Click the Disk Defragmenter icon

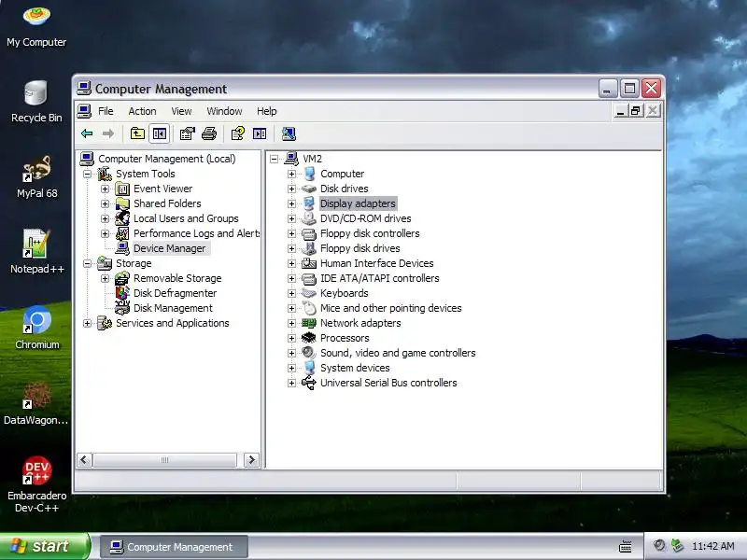122,293
